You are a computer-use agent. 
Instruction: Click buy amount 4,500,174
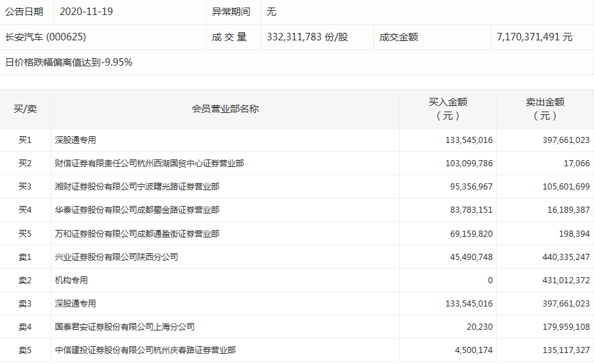pos(474,350)
